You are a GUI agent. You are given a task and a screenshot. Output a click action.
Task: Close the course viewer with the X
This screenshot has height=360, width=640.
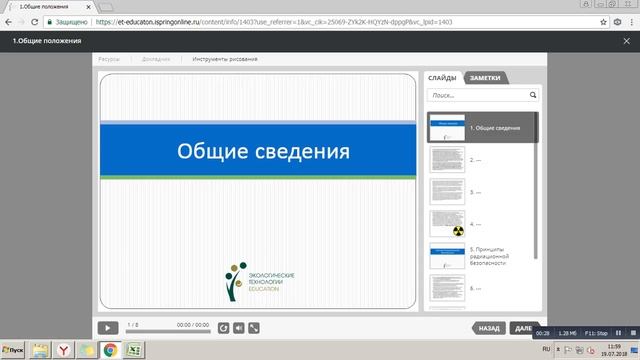pos(627,41)
